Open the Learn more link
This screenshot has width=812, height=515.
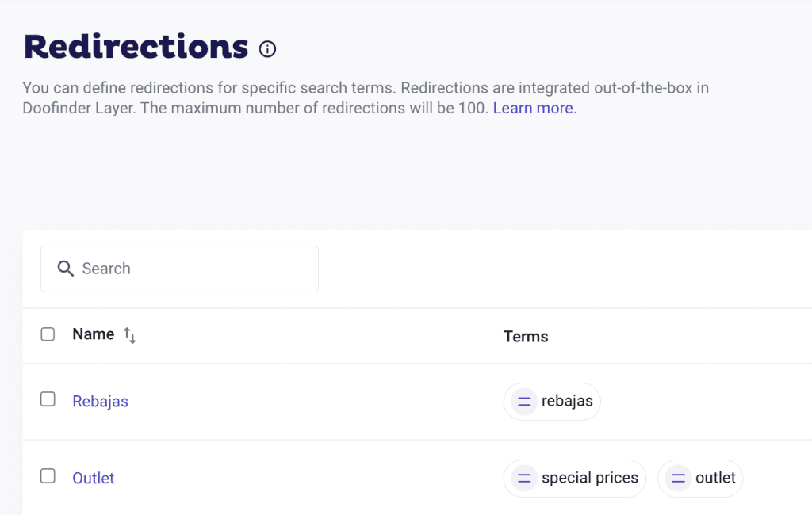(x=534, y=109)
